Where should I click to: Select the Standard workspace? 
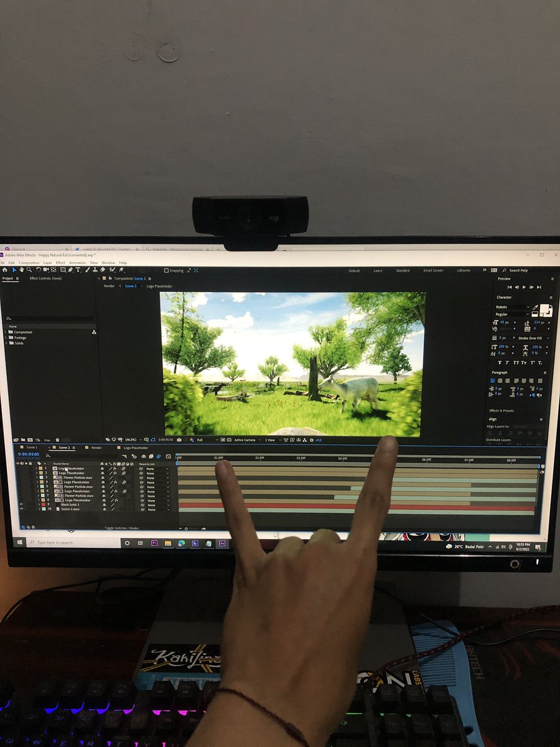point(403,271)
